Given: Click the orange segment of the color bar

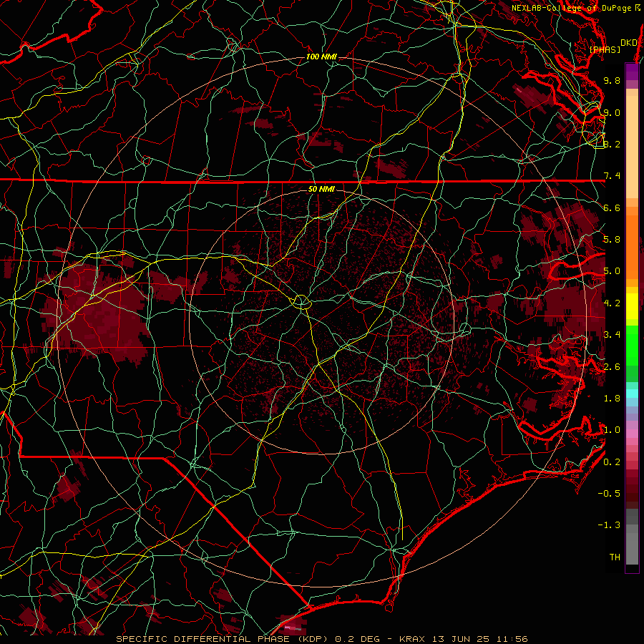Looking at the screenshot, I should point(632,246).
